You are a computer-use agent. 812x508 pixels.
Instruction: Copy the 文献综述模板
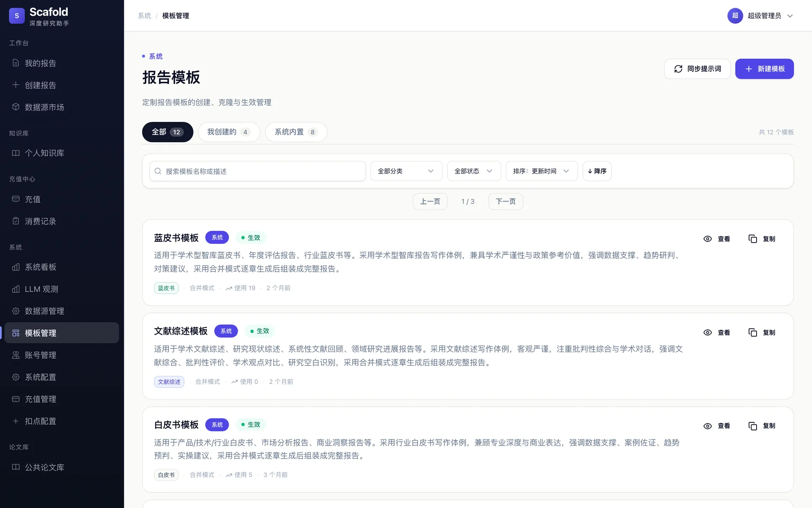pyautogui.click(x=762, y=332)
